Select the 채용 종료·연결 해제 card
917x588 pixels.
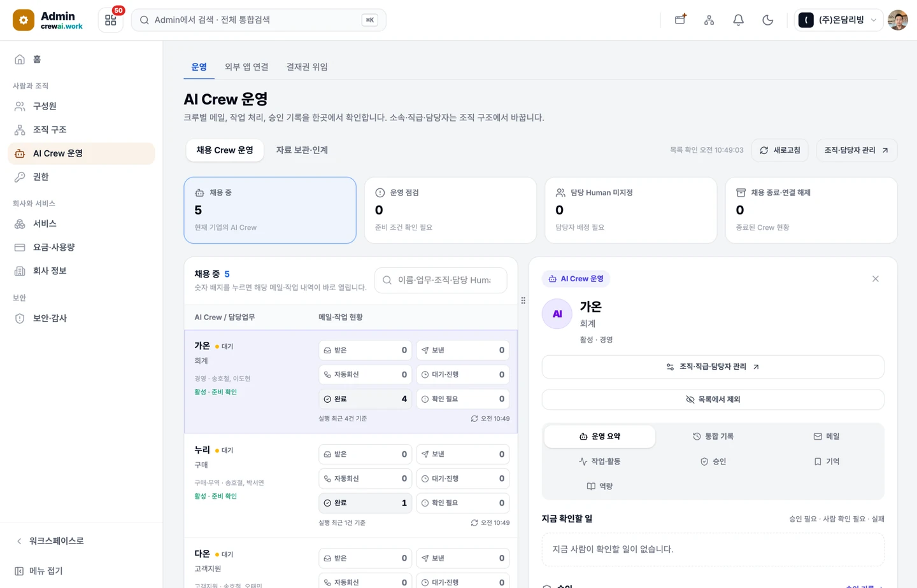(x=811, y=210)
